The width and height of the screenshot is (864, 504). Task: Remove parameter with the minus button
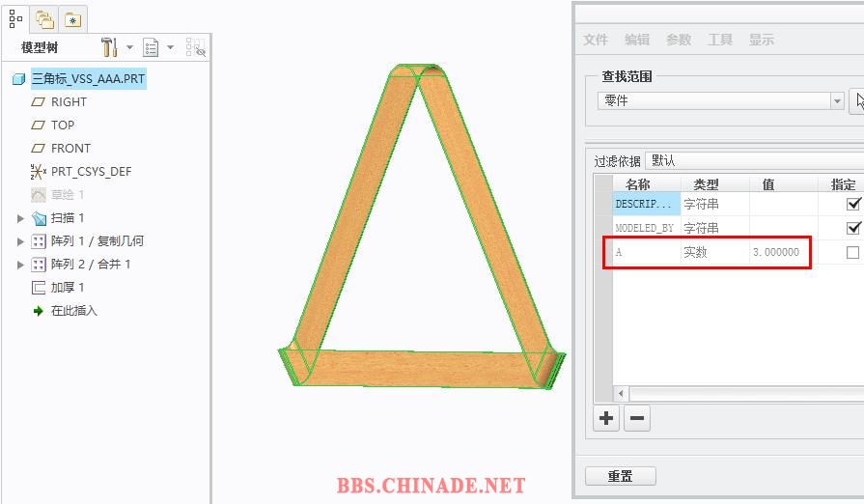637,418
